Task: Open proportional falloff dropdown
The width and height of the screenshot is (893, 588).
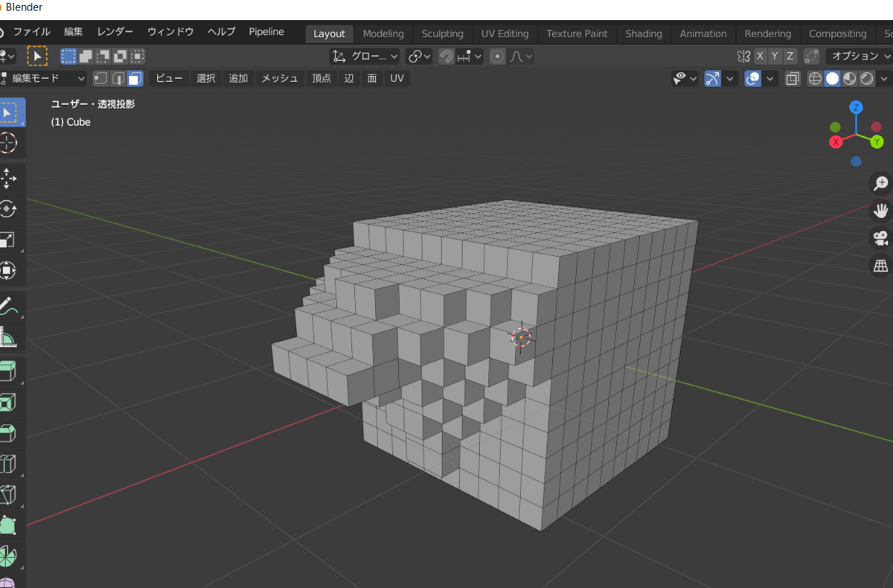Action: (x=521, y=56)
